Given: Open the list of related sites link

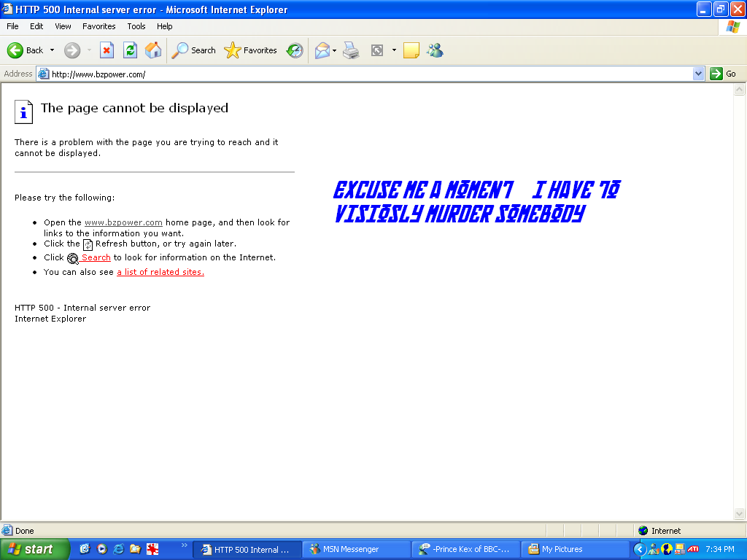Looking at the screenshot, I should (x=160, y=272).
